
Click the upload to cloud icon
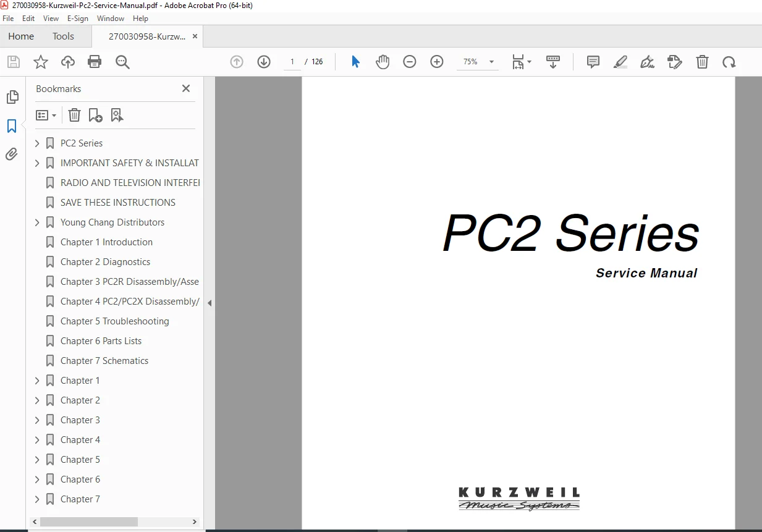point(68,62)
